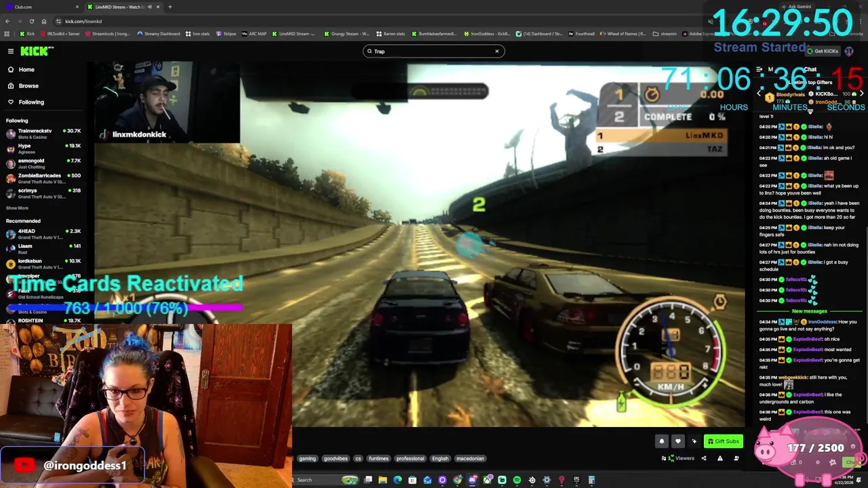This screenshot has width=868, height=488.
Task: Select the cs tag
Action: pyautogui.click(x=358, y=458)
